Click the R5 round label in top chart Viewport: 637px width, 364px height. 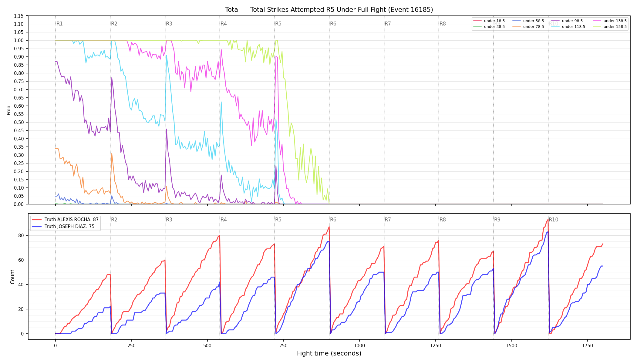pyautogui.click(x=278, y=24)
